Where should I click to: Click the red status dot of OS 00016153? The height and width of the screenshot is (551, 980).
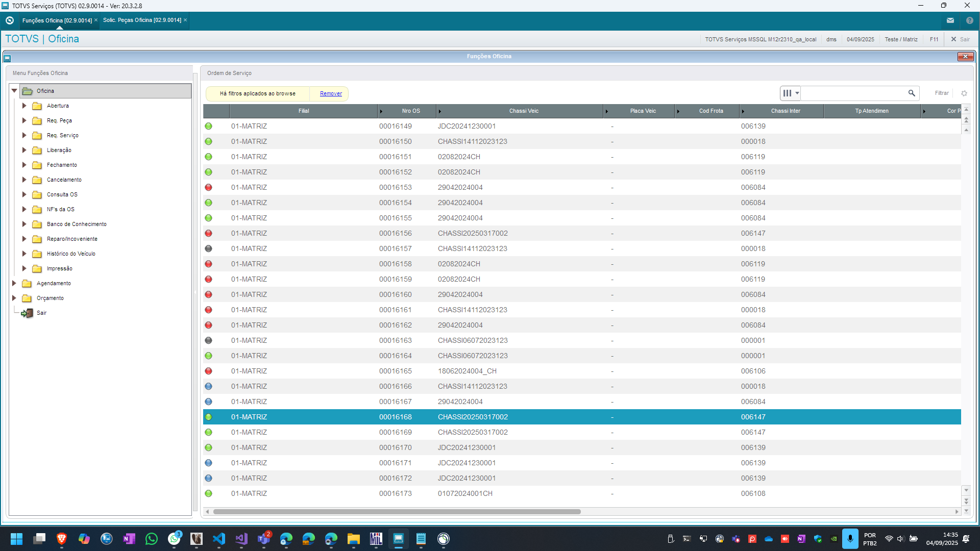click(x=208, y=187)
